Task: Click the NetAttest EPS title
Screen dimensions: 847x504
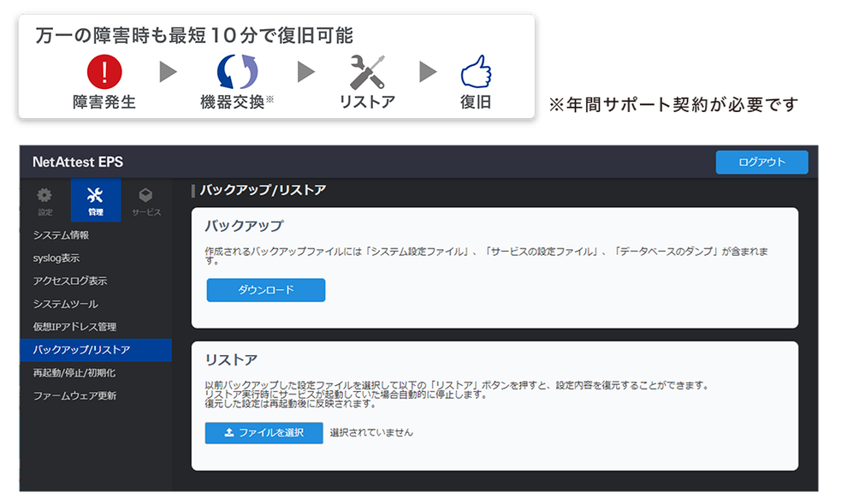Action: click(78, 162)
